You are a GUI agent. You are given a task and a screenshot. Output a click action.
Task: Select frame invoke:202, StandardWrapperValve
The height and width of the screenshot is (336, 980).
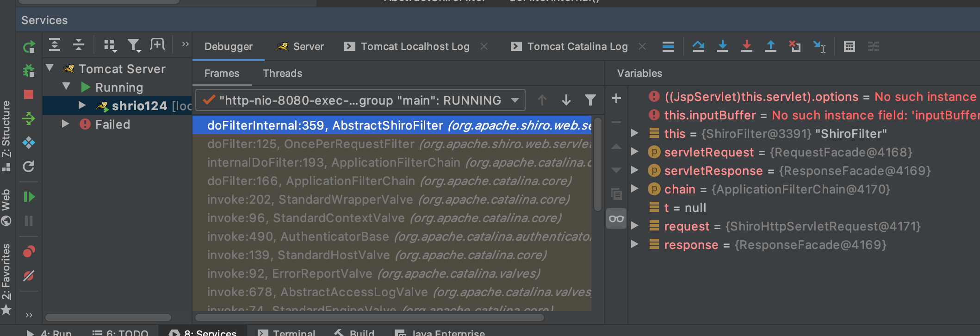click(392, 199)
